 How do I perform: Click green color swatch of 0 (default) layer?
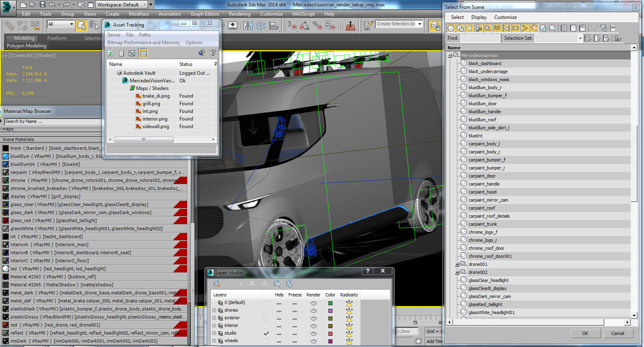tap(330, 303)
